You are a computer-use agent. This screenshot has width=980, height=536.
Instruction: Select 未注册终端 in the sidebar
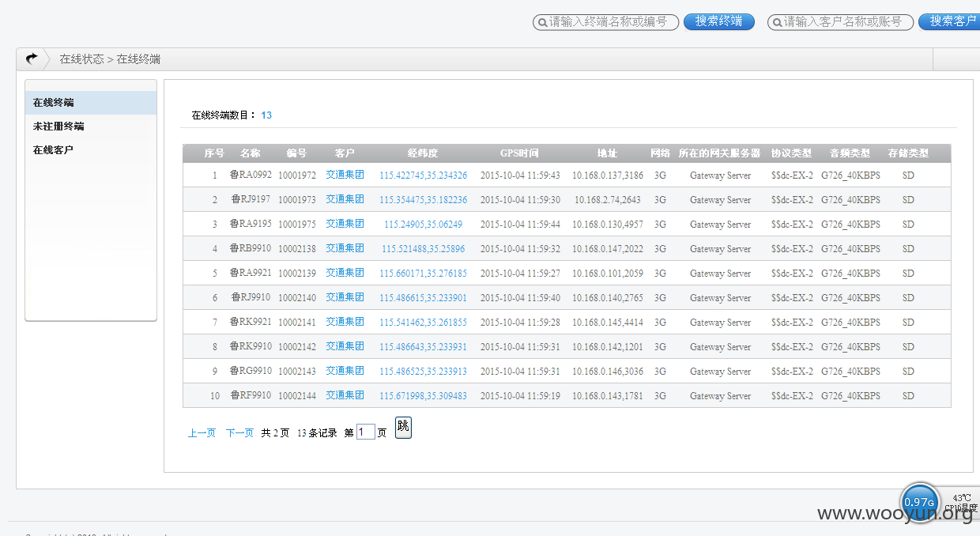pyautogui.click(x=91, y=126)
